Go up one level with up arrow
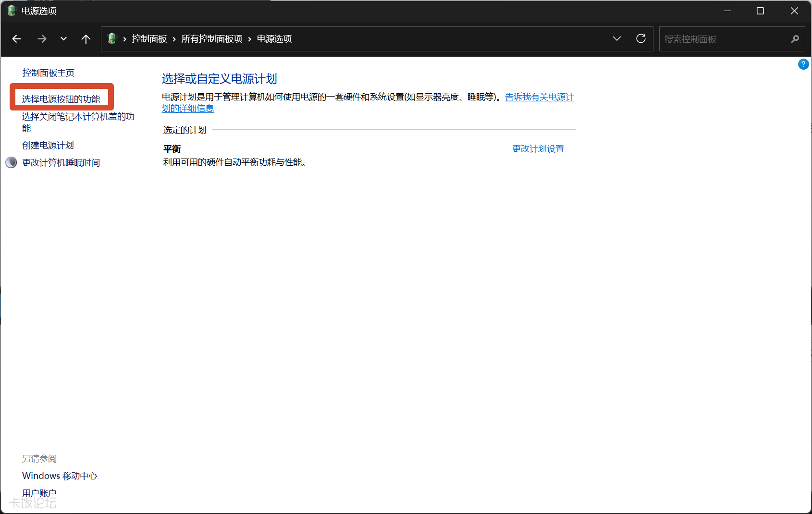 [86, 39]
